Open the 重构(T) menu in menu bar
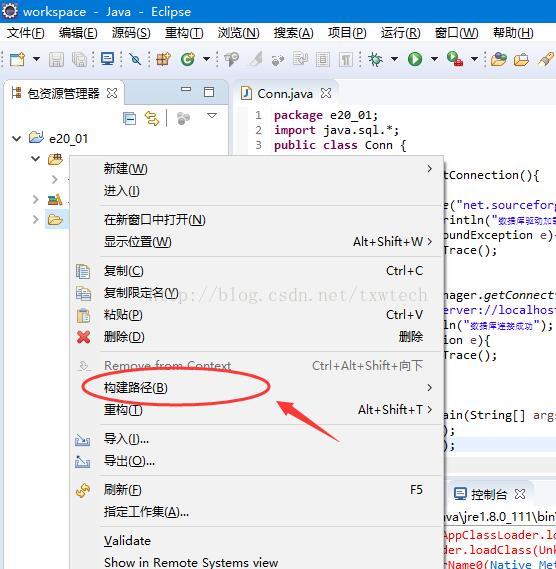 coord(184,33)
